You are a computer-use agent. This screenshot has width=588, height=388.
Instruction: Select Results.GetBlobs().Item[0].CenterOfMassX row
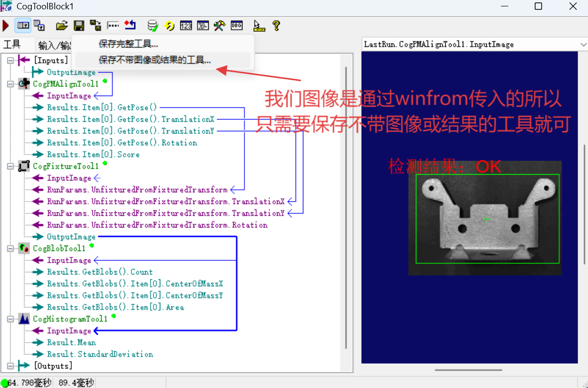tap(135, 284)
